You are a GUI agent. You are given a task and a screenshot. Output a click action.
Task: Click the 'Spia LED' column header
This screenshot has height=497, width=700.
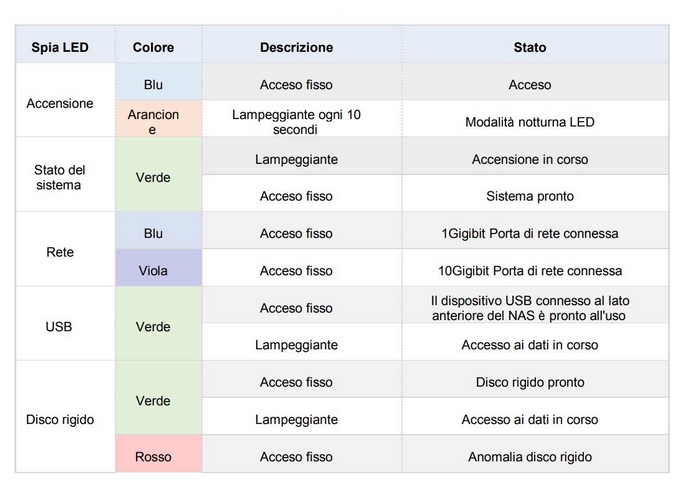pyautogui.click(x=59, y=47)
